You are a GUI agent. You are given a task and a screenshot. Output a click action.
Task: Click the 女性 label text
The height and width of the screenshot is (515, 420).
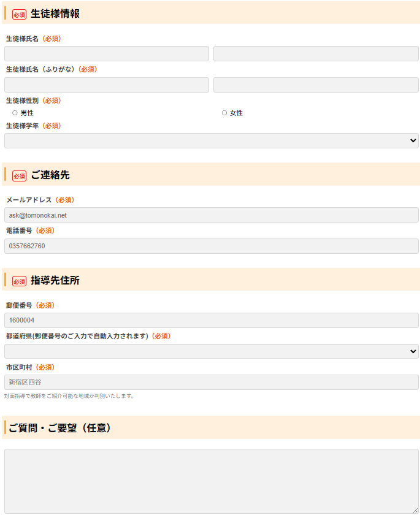pos(237,113)
